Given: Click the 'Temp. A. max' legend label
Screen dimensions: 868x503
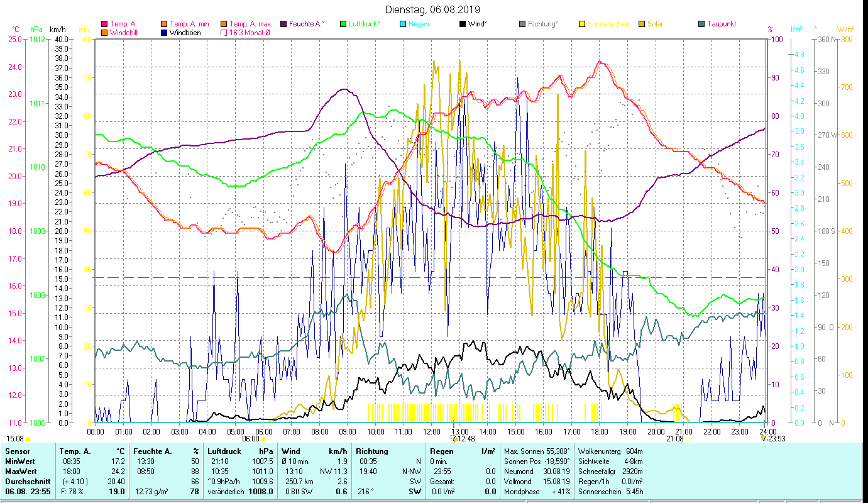Looking at the screenshot, I should pos(250,25).
